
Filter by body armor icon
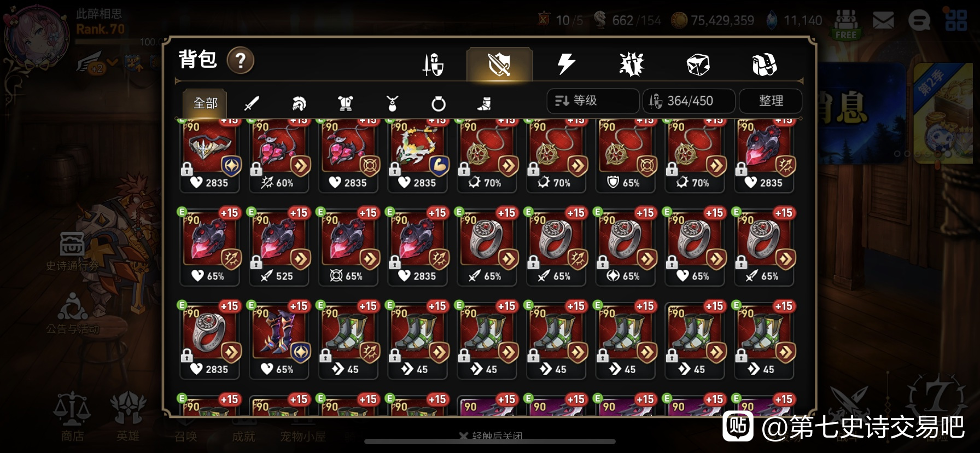[x=345, y=103]
